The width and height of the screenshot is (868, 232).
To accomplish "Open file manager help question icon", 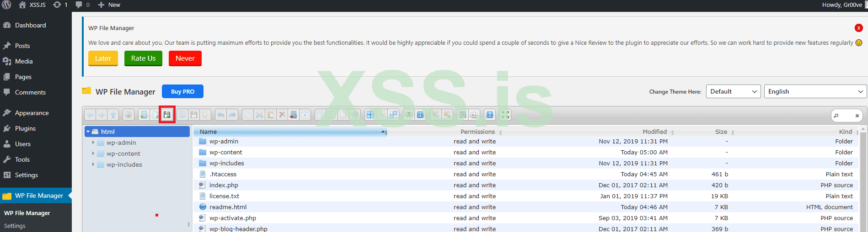I will tap(489, 115).
